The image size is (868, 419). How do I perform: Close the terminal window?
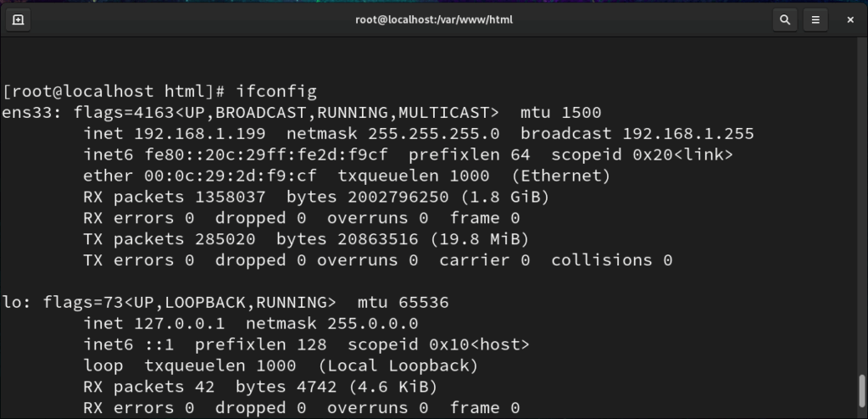click(x=850, y=20)
